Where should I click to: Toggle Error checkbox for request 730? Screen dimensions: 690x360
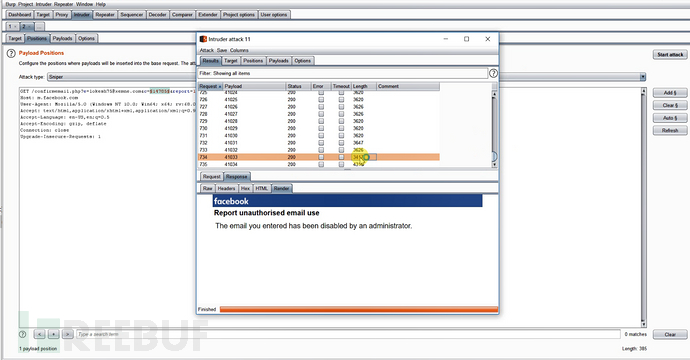(x=321, y=129)
